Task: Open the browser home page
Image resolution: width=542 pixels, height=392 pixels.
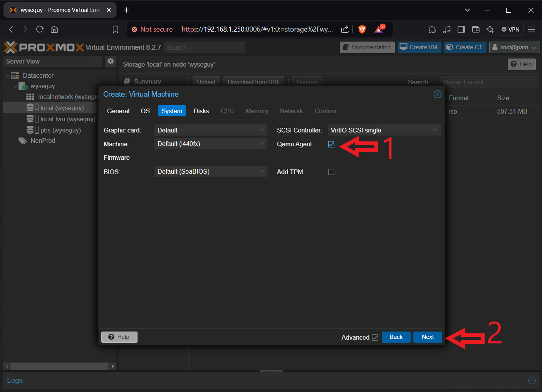Action: click(54, 29)
